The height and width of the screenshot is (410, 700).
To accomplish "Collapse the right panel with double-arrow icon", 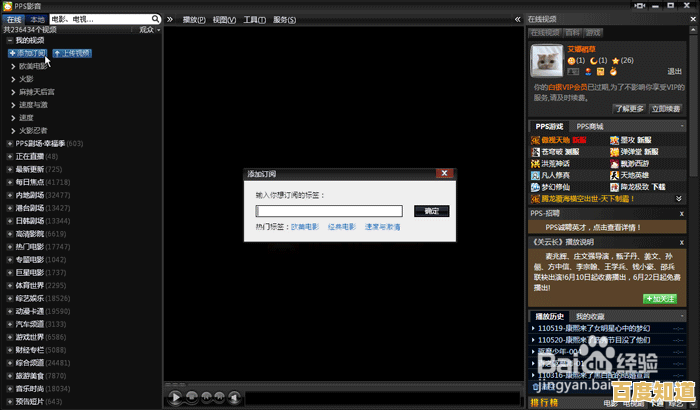I will pos(517,19).
